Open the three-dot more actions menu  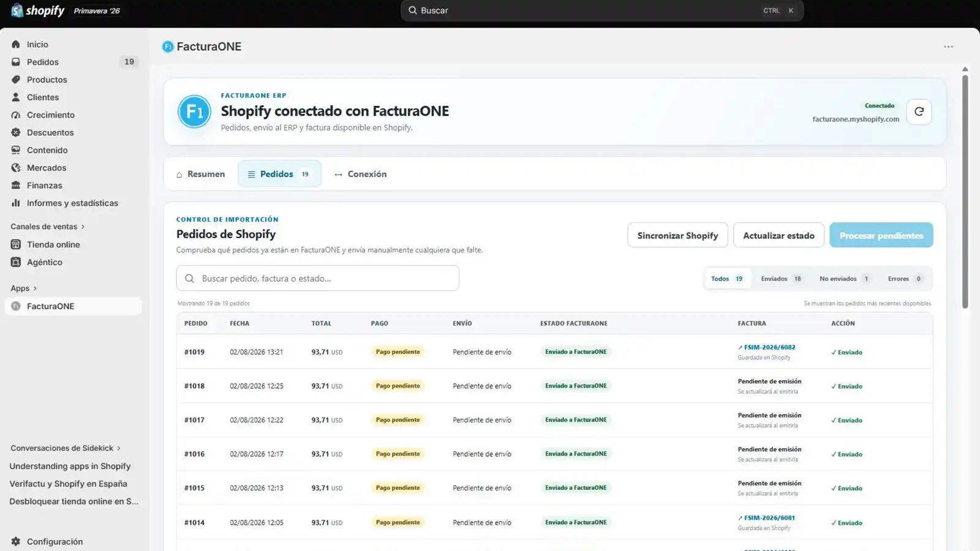click(x=948, y=47)
